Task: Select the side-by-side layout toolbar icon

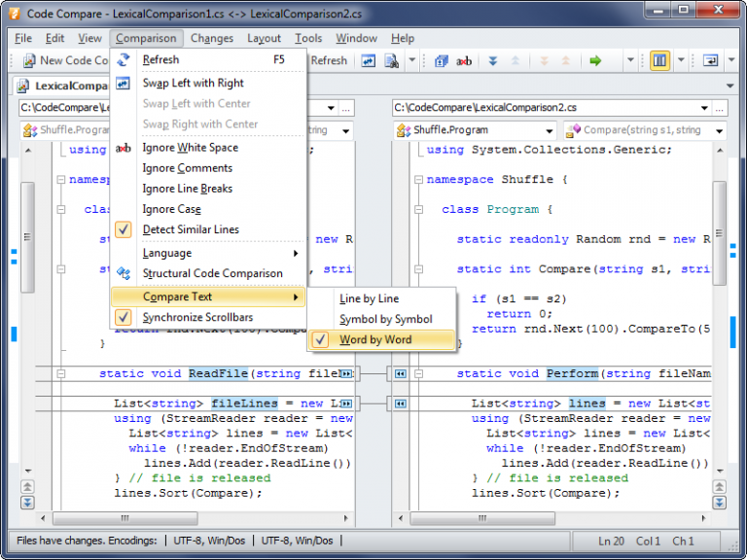Action: pos(660,60)
